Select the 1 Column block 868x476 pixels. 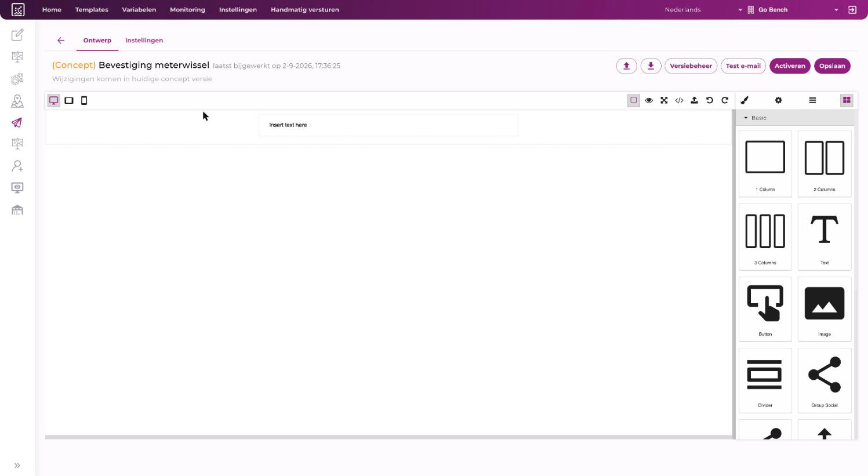[765, 163]
